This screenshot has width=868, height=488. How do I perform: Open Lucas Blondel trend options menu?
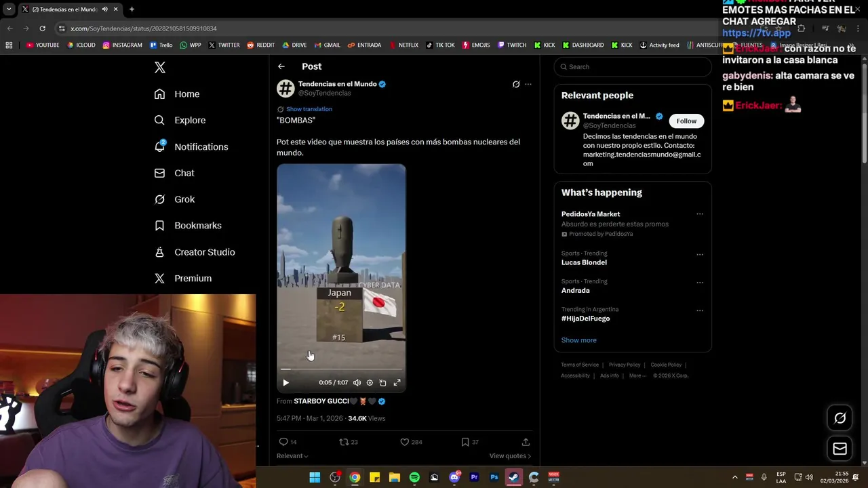(x=700, y=255)
